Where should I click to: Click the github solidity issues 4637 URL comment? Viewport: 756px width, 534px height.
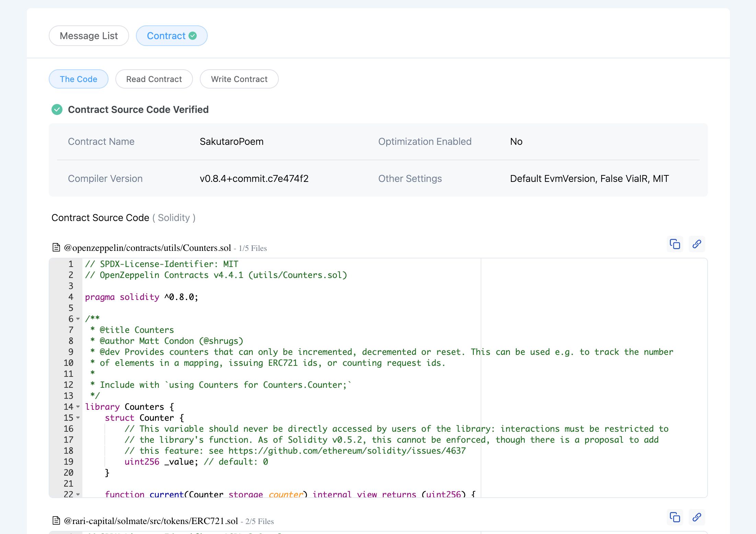pyautogui.click(x=295, y=451)
